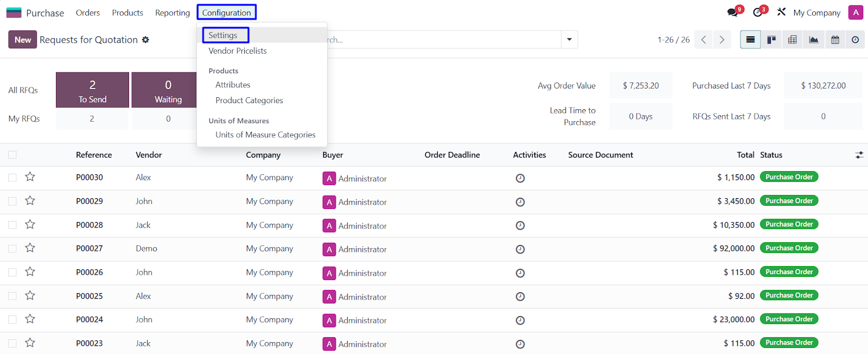Open the Products menu
868x354 pixels.
127,12
